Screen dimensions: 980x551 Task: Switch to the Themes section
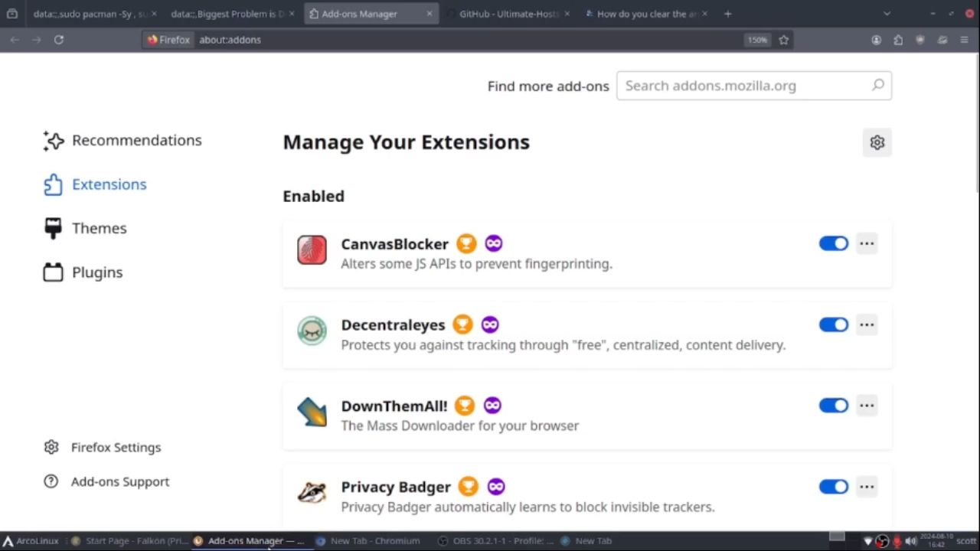click(x=99, y=228)
